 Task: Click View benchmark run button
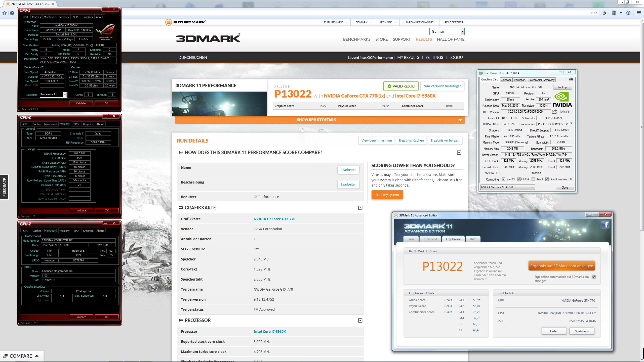click(x=377, y=141)
